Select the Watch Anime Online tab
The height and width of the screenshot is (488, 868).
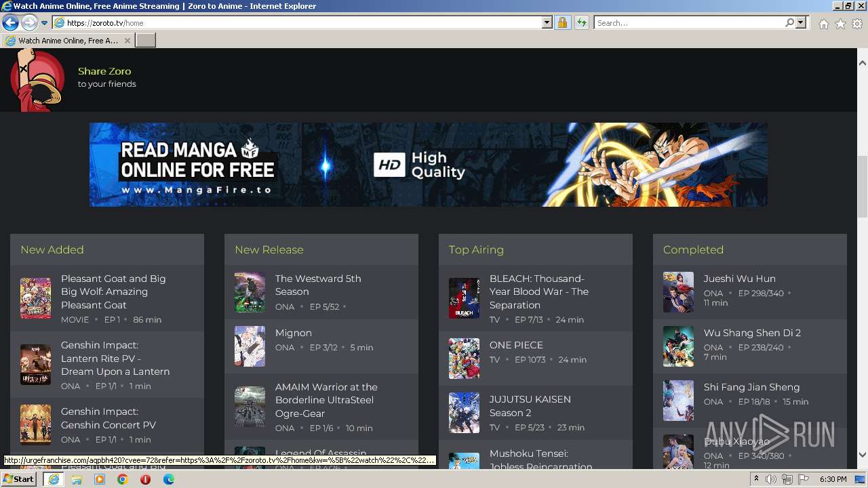pos(68,41)
